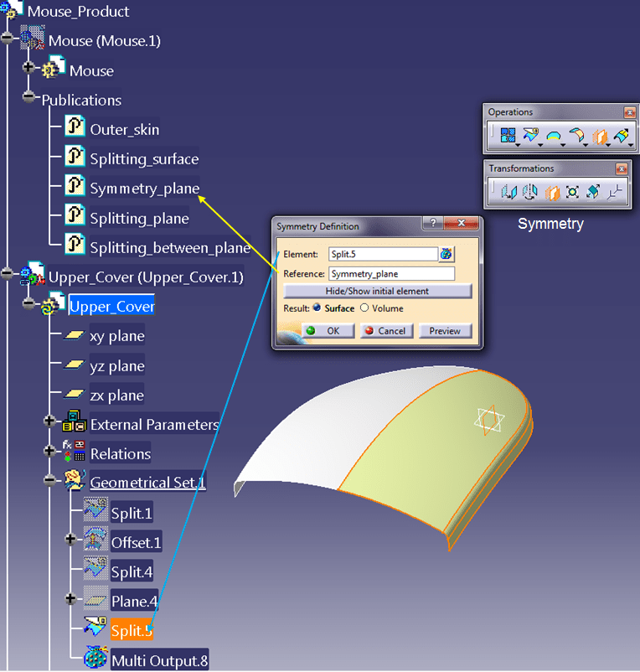This screenshot has width=640, height=672.
Task: Select the Rotate icon in Transformations toolbar
Action: pos(529,192)
